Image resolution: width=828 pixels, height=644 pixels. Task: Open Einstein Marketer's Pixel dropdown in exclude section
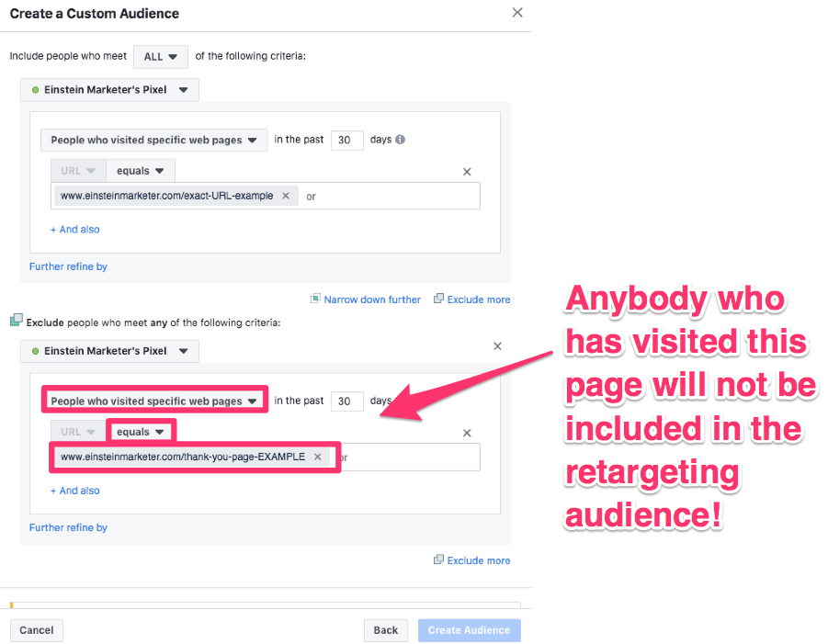click(x=110, y=351)
